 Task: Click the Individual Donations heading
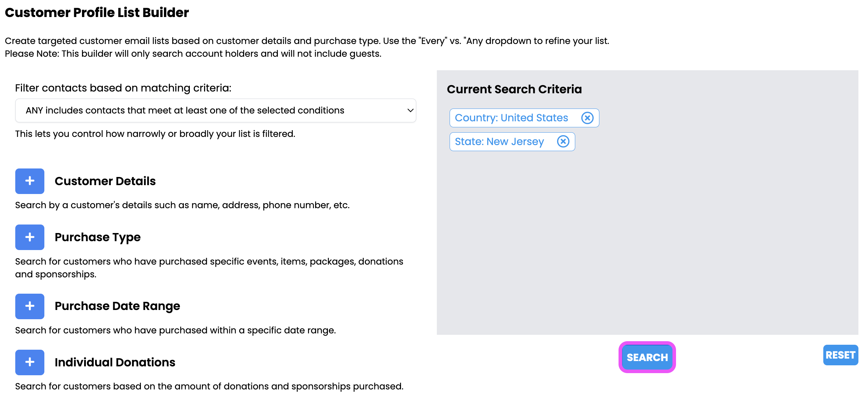[x=115, y=362]
